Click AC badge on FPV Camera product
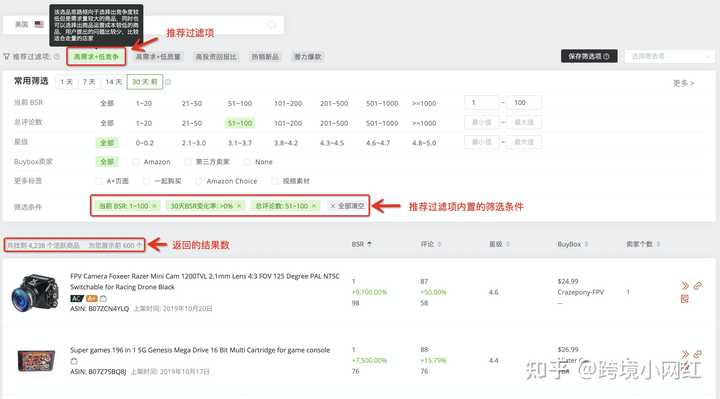This screenshot has width=720, height=399. coord(77,298)
